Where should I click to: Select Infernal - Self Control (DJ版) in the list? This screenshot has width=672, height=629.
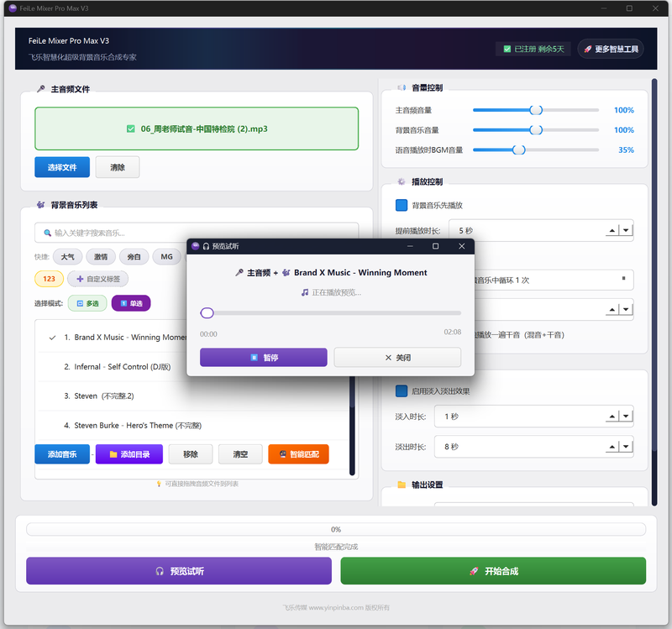point(123,367)
